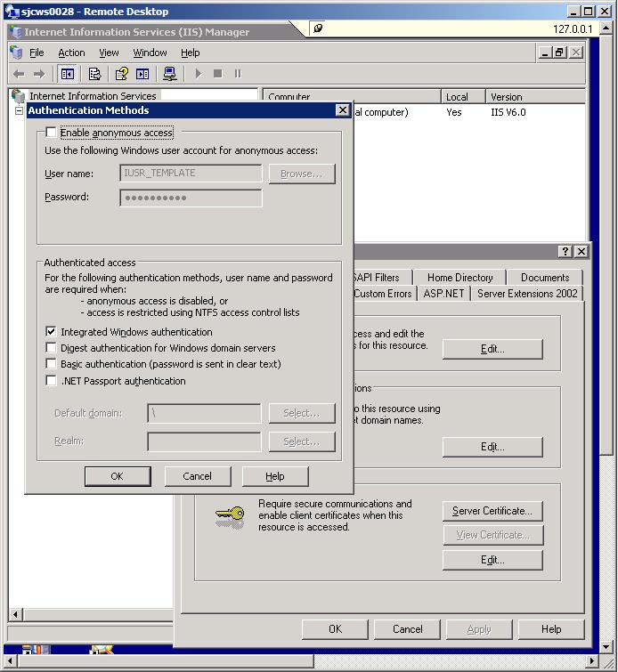The width and height of the screenshot is (618, 672).
Task: Uncheck Integrated Windows authentication
Action: click(52, 332)
